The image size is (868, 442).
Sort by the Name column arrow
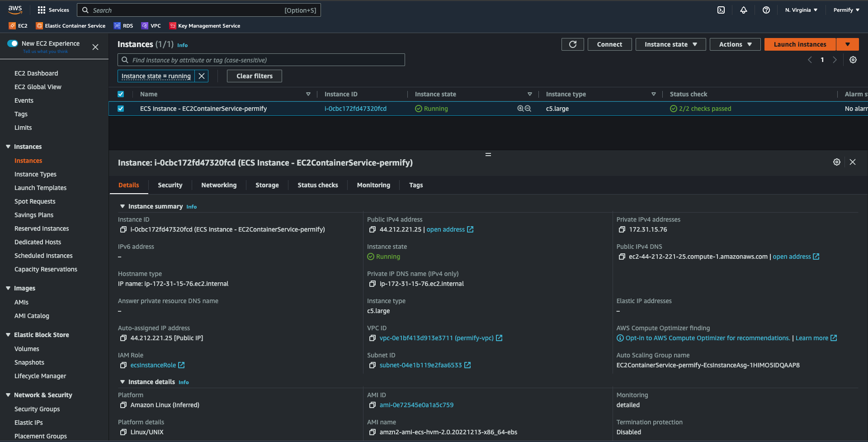click(308, 94)
